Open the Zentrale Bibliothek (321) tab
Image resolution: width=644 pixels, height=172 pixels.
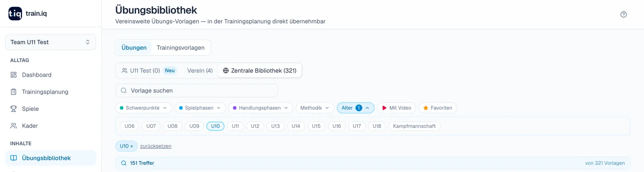pos(260,71)
